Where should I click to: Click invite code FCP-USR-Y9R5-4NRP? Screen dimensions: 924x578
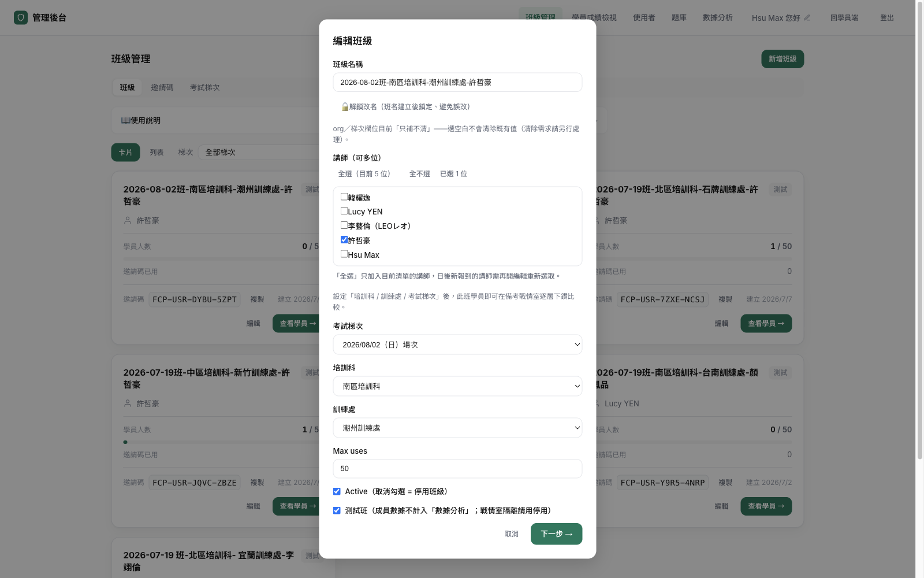(662, 483)
